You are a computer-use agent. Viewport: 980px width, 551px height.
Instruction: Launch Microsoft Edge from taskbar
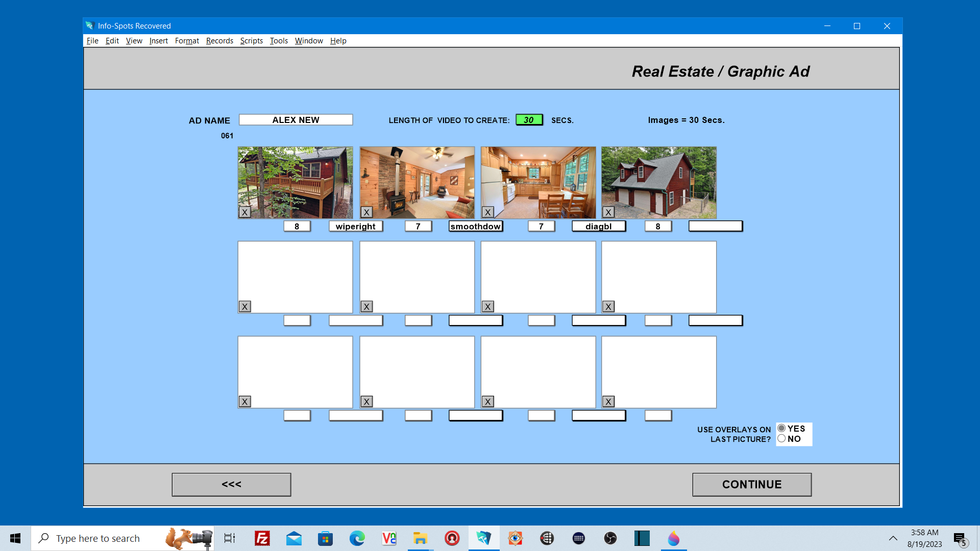tap(357, 538)
